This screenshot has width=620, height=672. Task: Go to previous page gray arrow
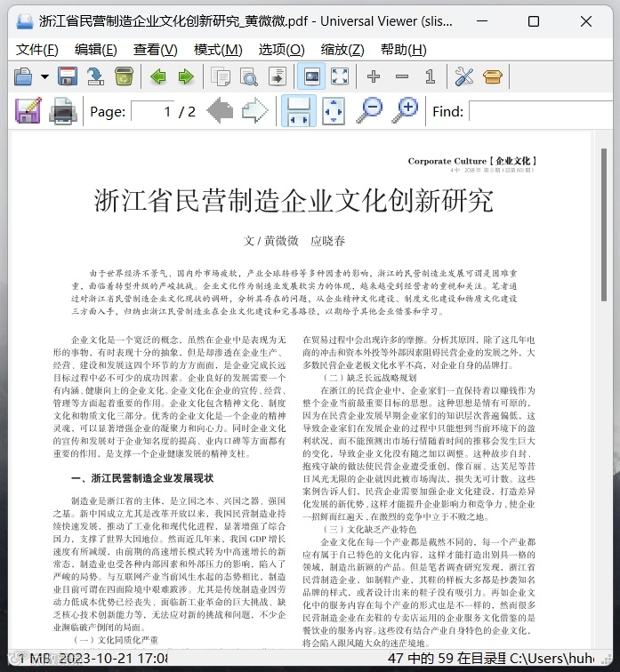coord(220,111)
